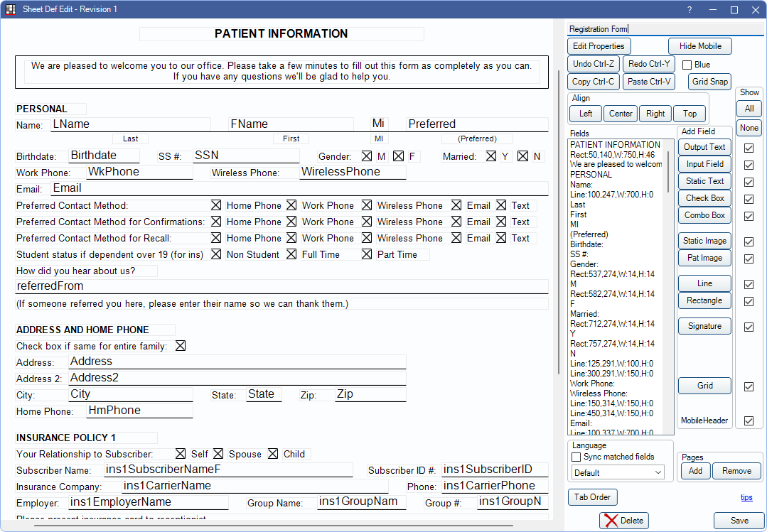Click the Open Dental app icon in title bar
The width and height of the screenshot is (767, 532).
11,9
